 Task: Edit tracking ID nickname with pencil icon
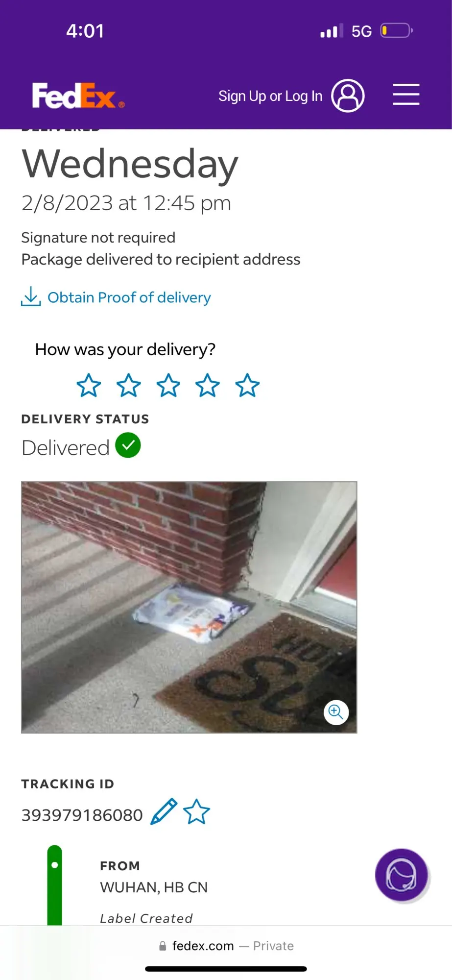pyautogui.click(x=164, y=811)
